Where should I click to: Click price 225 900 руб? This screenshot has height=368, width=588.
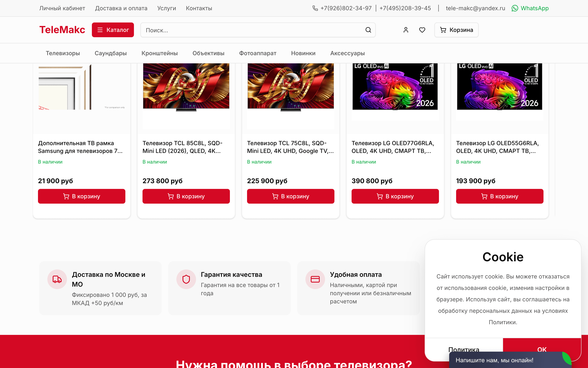pos(267,181)
